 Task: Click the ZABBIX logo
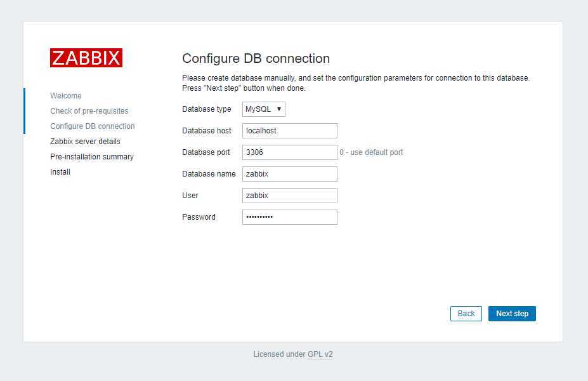tap(86, 58)
